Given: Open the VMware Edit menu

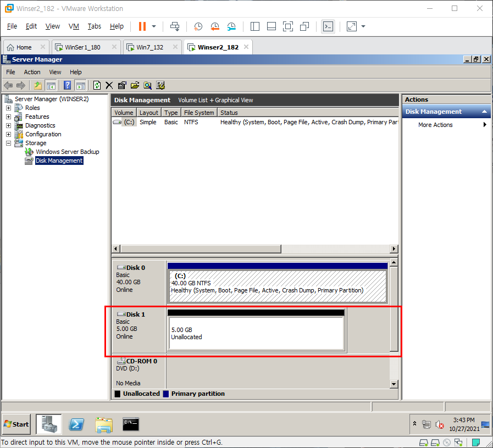Looking at the screenshot, I should coord(31,26).
